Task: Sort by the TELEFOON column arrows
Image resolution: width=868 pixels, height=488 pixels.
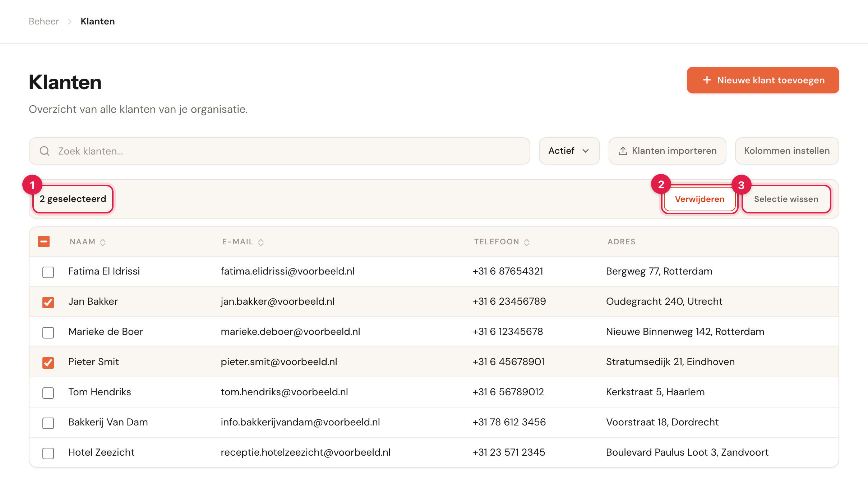Action: pyautogui.click(x=527, y=243)
